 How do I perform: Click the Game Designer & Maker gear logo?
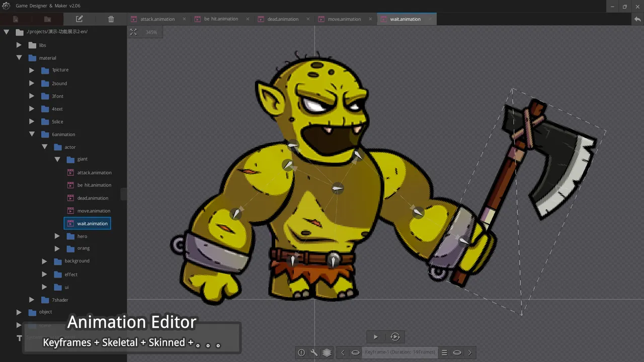pos(7,6)
